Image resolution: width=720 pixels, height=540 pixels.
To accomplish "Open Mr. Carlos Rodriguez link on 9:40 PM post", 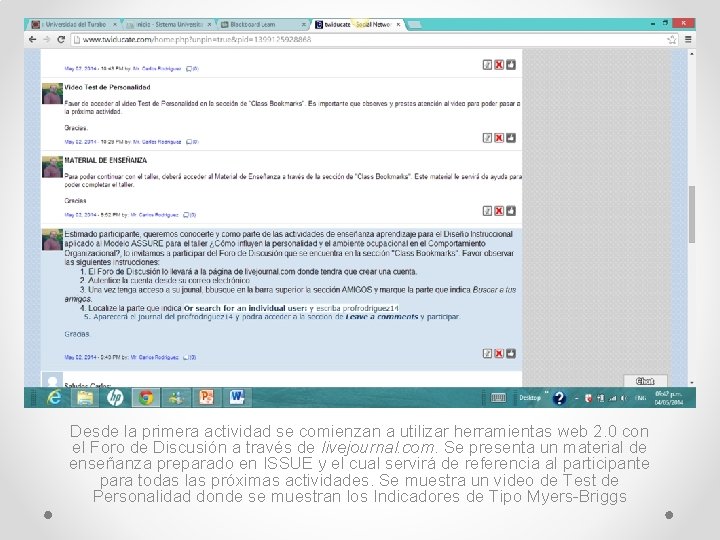I will [x=154, y=357].
